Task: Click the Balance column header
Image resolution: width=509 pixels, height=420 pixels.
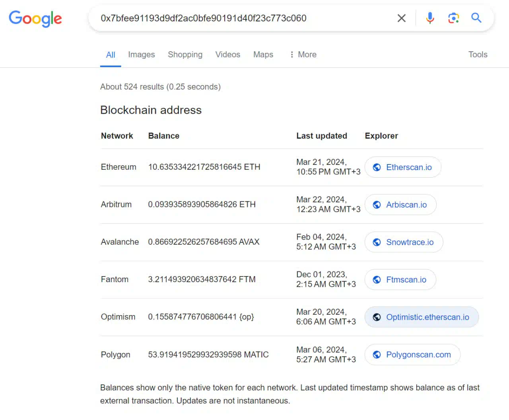Action: coord(164,136)
